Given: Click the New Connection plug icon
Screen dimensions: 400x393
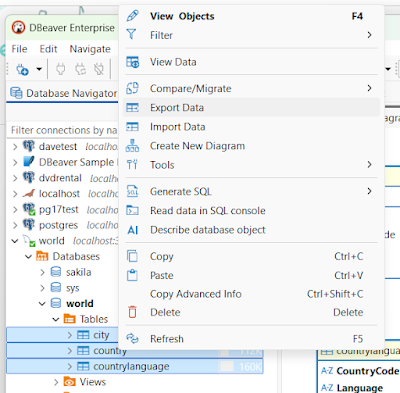Looking at the screenshot, I should (22, 70).
